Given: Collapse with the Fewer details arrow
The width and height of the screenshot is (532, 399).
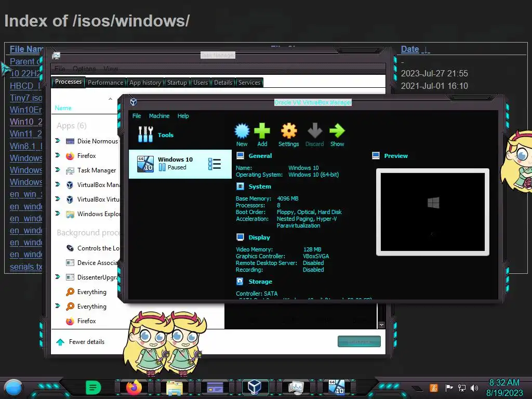Looking at the screenshot, I should [60, 342].
